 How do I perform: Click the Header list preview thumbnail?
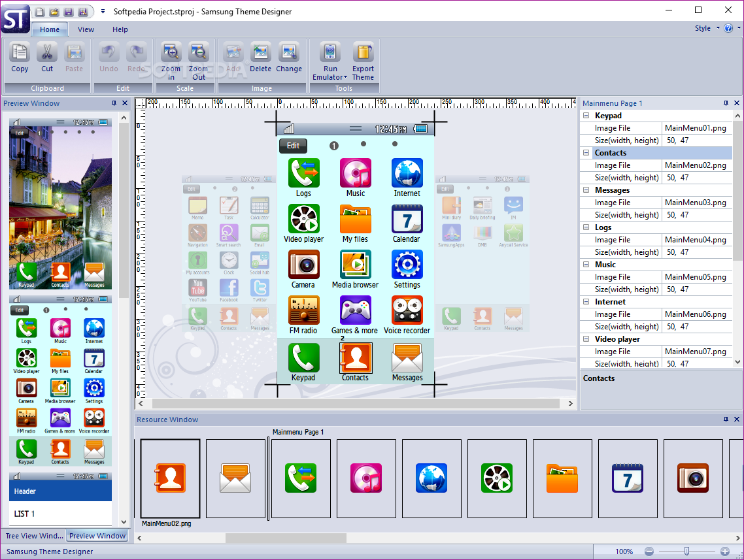[60, 498]
